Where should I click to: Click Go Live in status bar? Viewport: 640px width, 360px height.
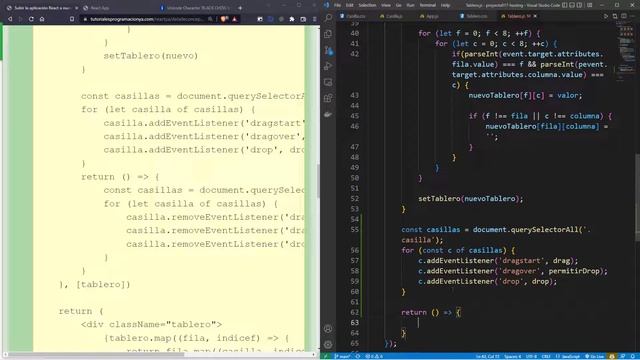pos(595,356)
